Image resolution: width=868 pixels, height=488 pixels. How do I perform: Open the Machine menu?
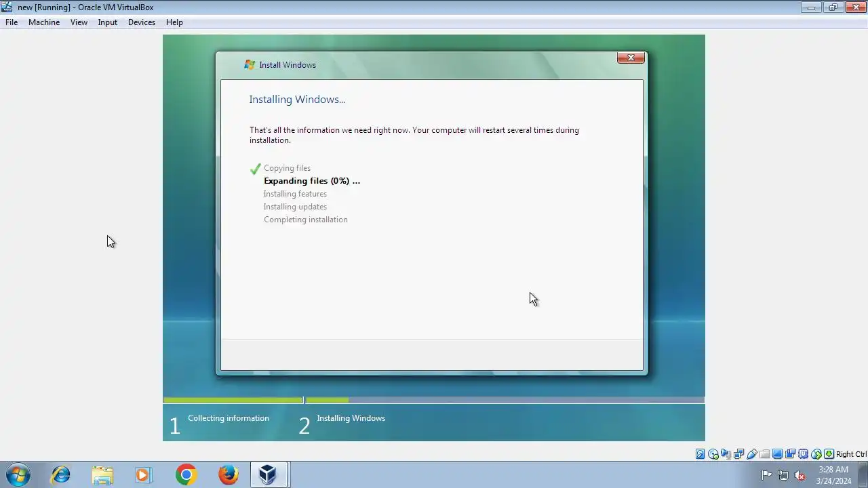[x=44, y=22]
